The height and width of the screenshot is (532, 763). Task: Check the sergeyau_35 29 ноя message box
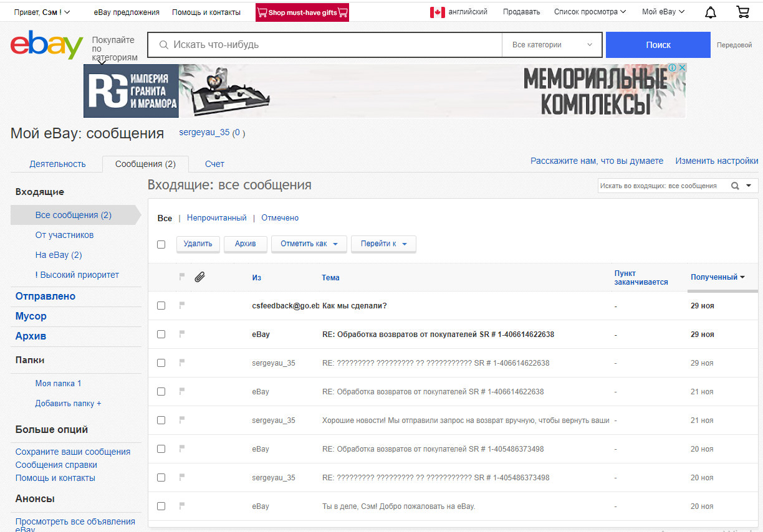coord(161,363)
